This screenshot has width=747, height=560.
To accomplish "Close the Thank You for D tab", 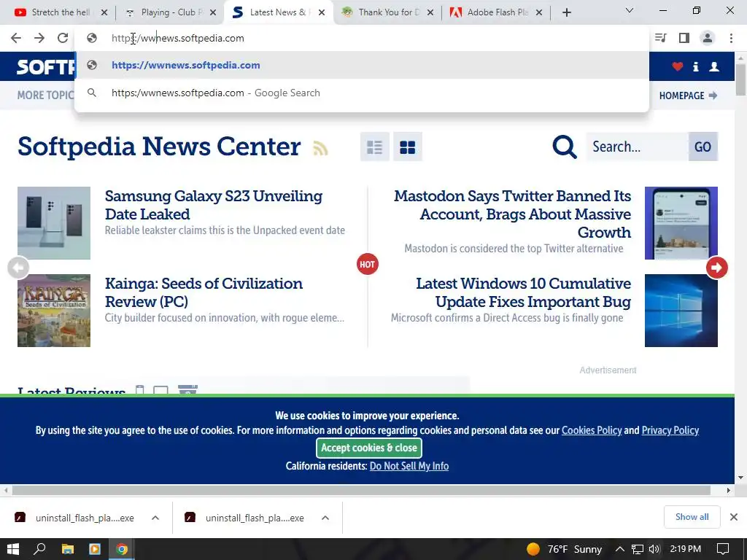I will [430, 12].
